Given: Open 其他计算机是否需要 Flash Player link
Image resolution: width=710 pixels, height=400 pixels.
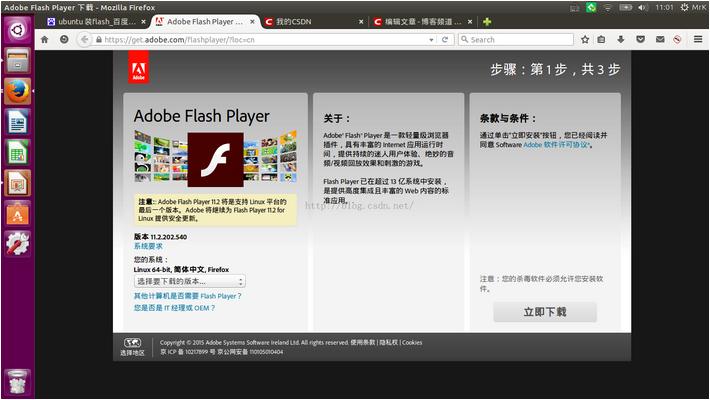Looking at the screenshot, I should tap(187, 296).
